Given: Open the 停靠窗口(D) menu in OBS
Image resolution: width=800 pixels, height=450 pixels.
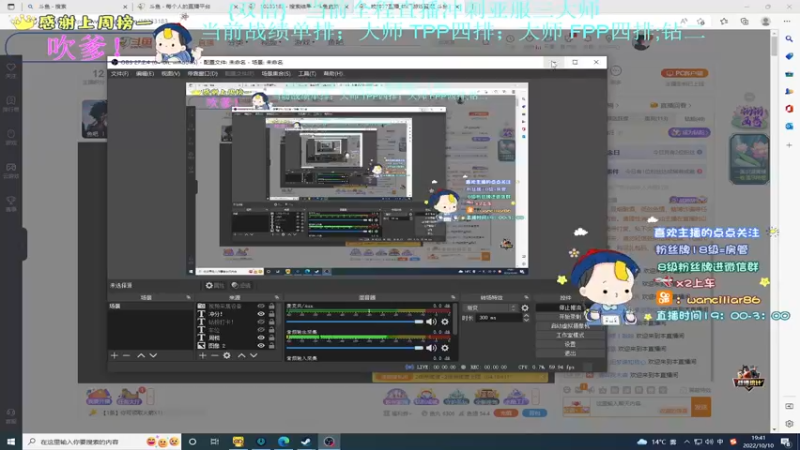Looking at the screenshot, I should 202,74.
